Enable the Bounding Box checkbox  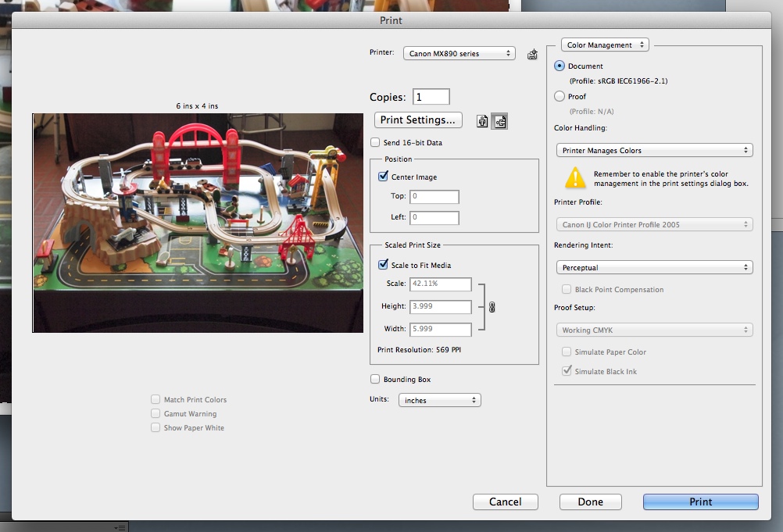click(x=376, y=380)
